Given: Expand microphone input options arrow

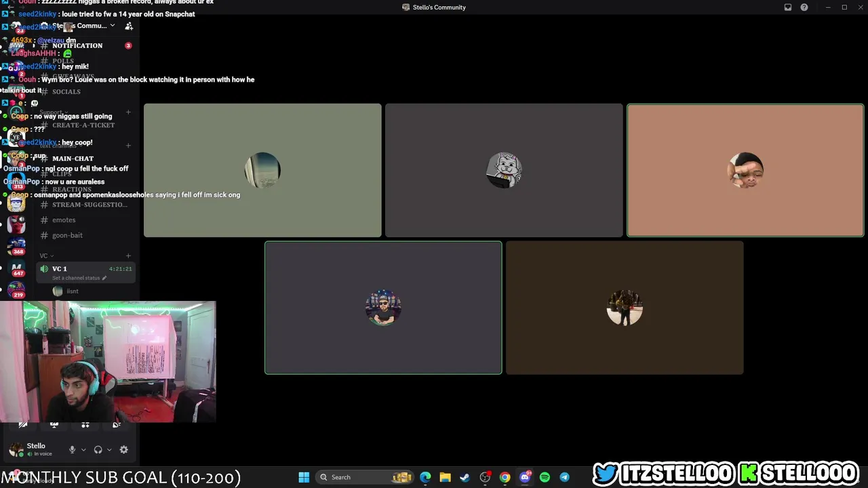Looking at the screenshot, I should (x=83, y=449).
